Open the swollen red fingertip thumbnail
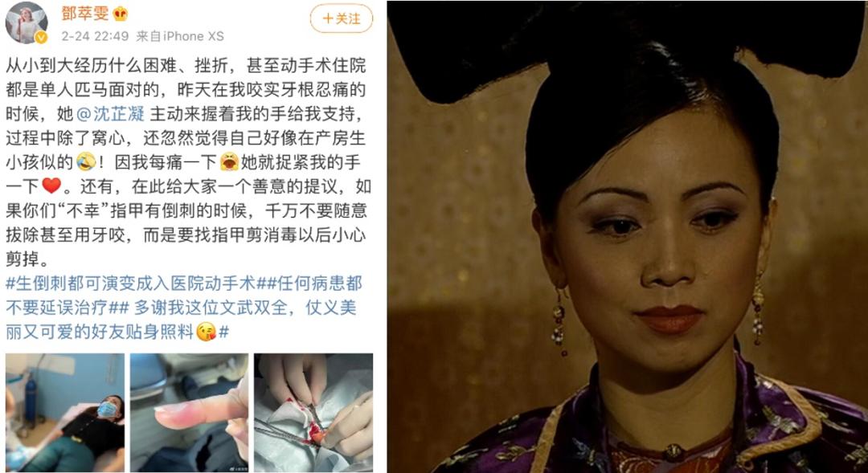The height and width of the screenshot is (473, 868). coord(190,413)
